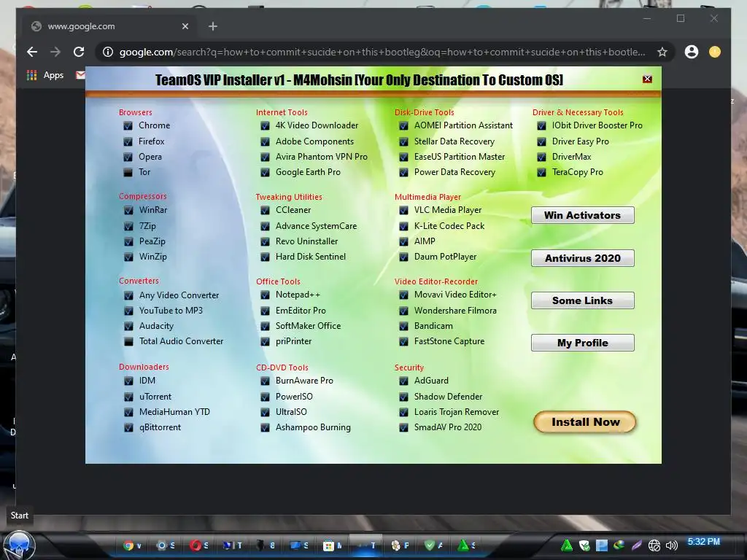This screenshot has width=747, height=560.
Task: Toggle the UltraISO checkbox
Action: 265,413
